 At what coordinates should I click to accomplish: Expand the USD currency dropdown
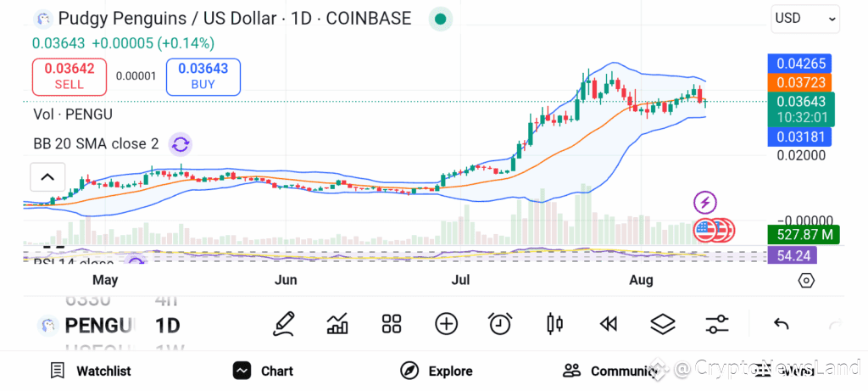click(x=805, y=19)
